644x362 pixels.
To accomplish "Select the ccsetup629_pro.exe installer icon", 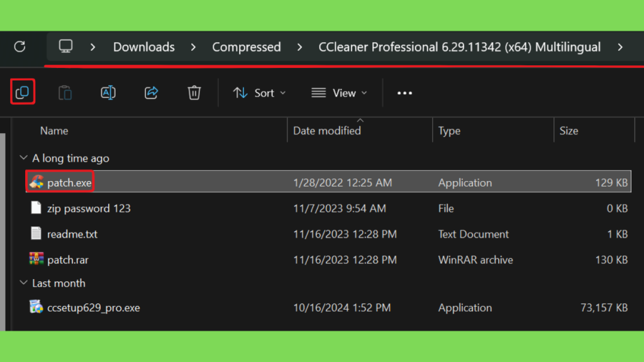I will (36, 307).
